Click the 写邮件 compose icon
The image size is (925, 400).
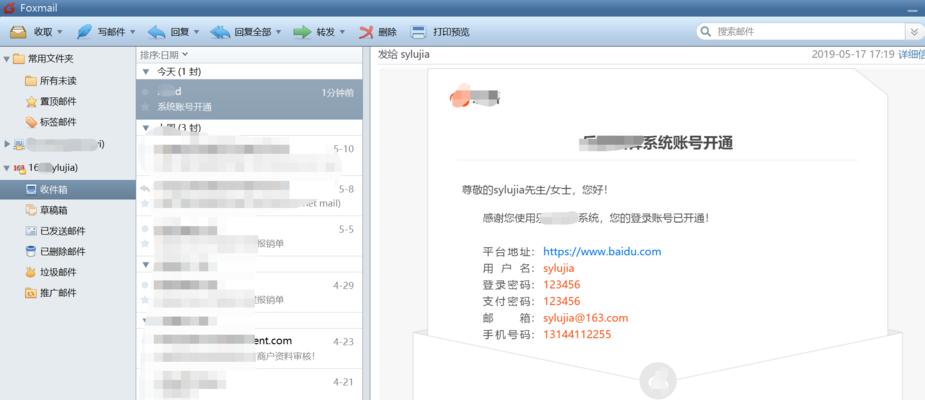click(85, 32)
